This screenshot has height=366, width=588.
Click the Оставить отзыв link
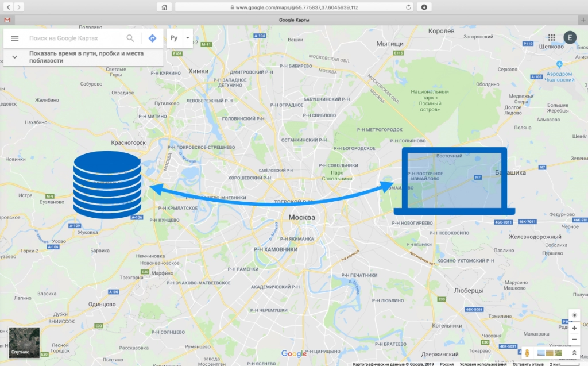528,364
